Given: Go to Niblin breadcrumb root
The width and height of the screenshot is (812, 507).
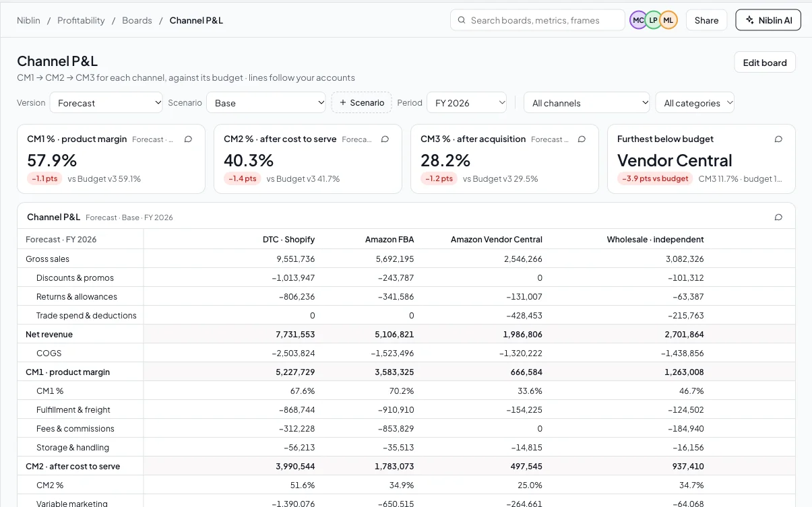Looking at the screenshot, I should point(29,20).
